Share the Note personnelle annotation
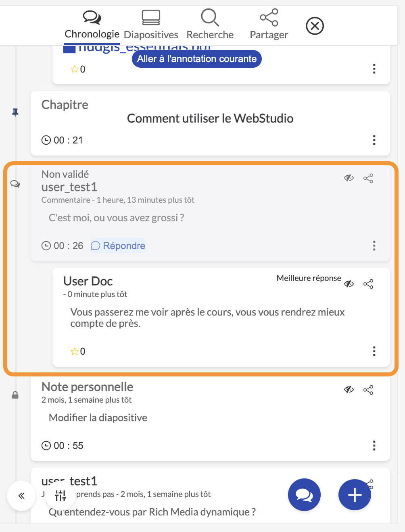Screen dimensions: 405x532 (x=368, y=390)
